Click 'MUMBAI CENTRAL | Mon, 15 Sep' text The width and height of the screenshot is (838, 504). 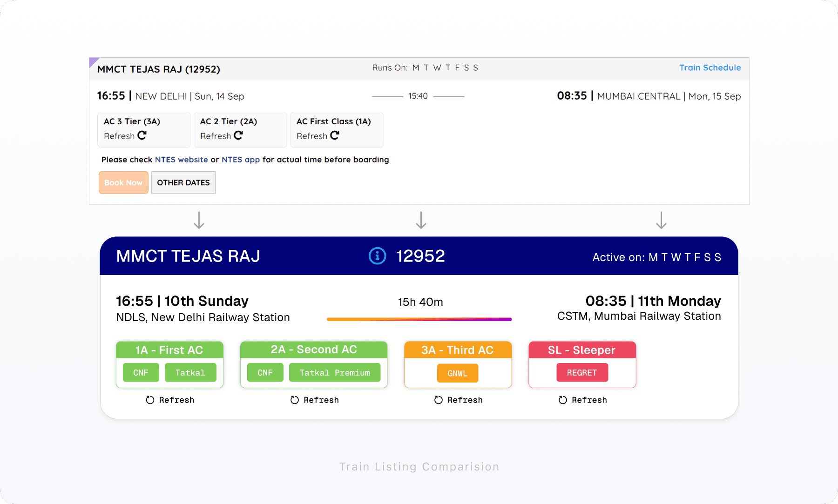click(669, 96)
